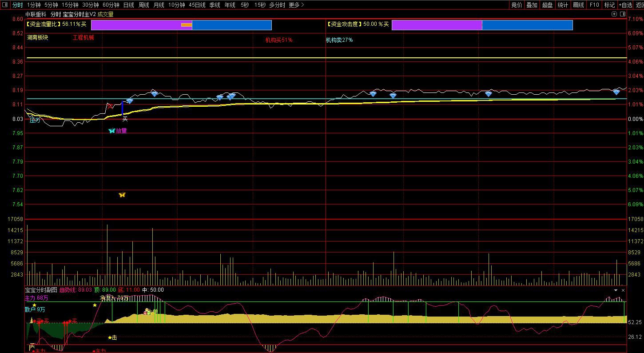The height and width of the screenshot is (353, 644).
Task: Open the sub-chart indicator dropdown arrow
Action: click(616, 290)
